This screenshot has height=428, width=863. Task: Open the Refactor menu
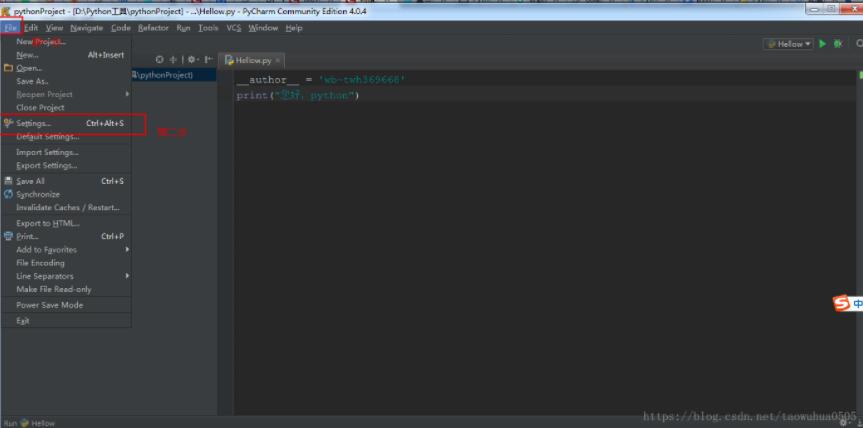[x=153, y=28]
